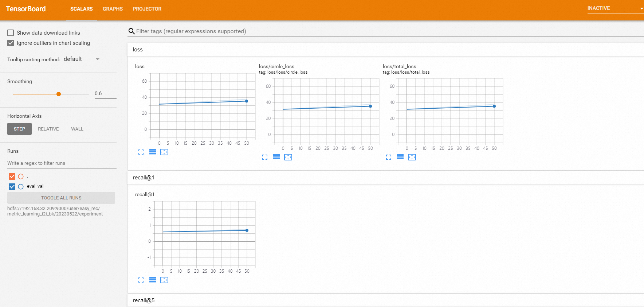Uncheck the '.' run checkbox

coord(12,176)
